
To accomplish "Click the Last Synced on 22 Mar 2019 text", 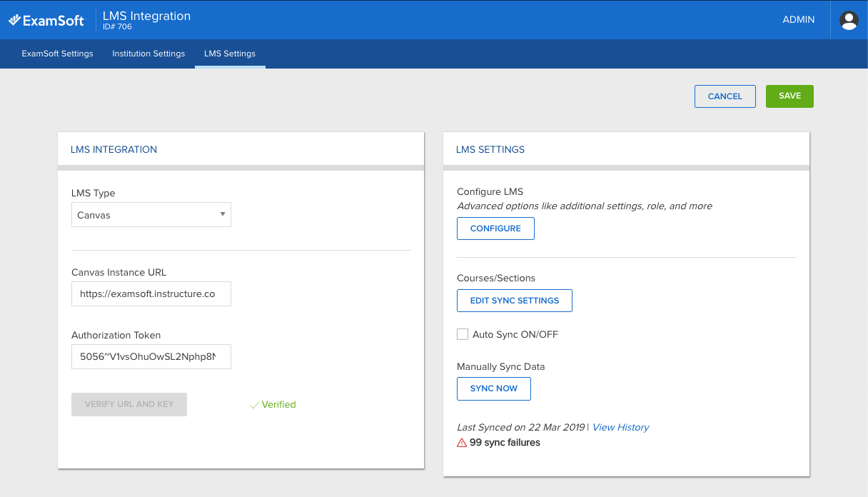I will coord(520,427).
